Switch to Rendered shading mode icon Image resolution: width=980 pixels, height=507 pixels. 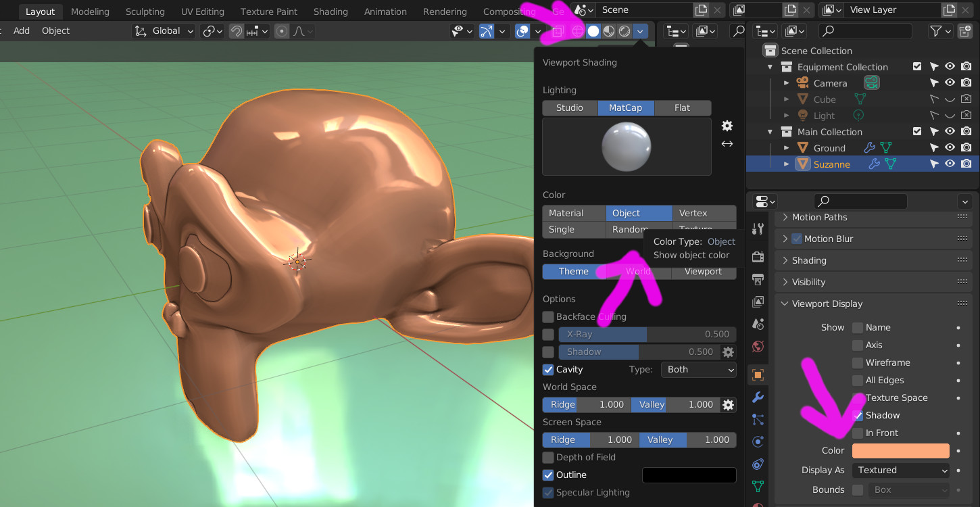[624, 31]
